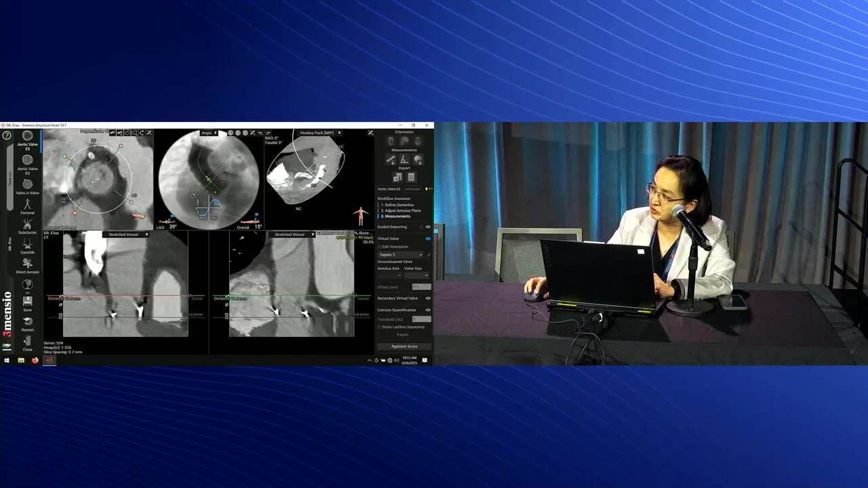868x488 pixels.
Task: Toggle Secondary Virtual Valve visibility eye
Action: 428,298
